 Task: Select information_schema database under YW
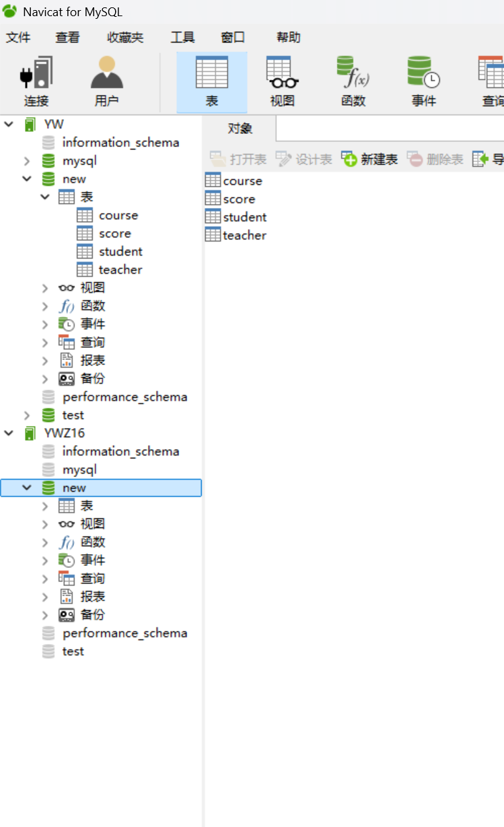click(120, 143)
